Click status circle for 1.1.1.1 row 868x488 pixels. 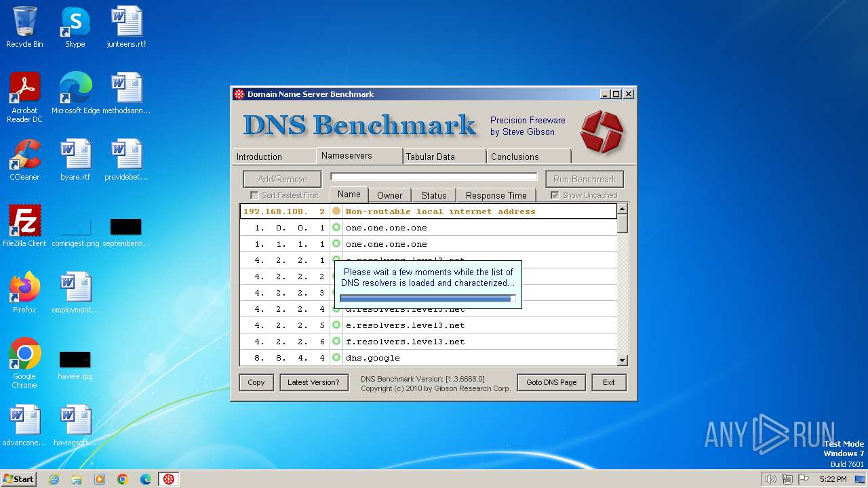(336, 244)
